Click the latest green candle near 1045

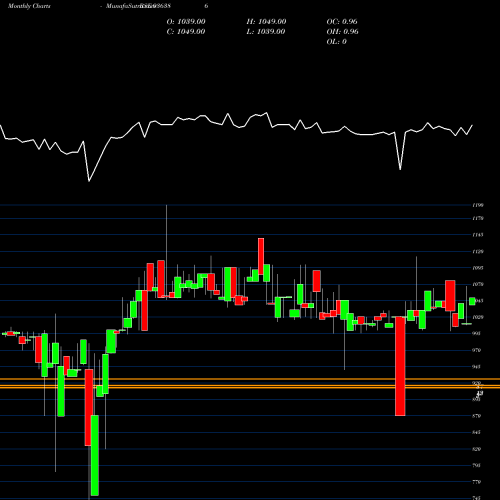coord(472,301)
